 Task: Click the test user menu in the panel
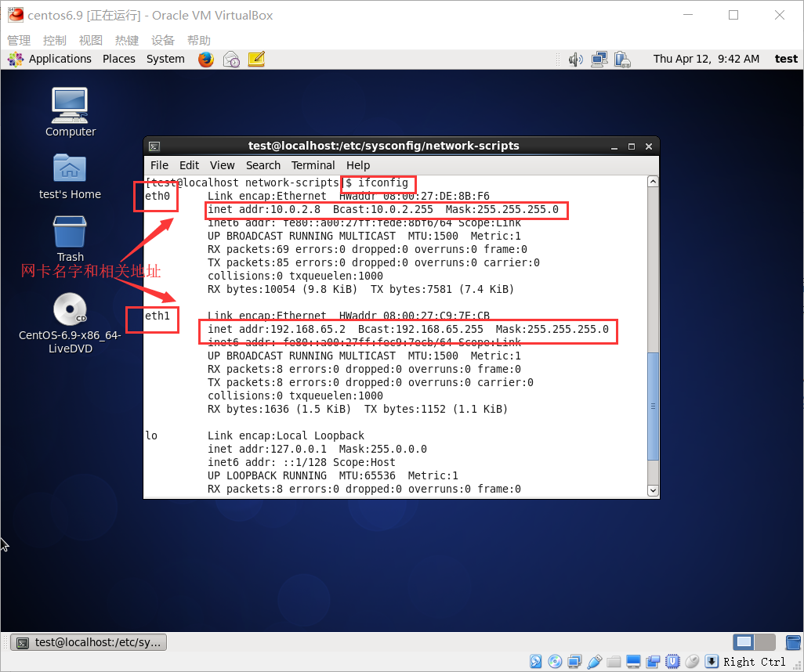pyautogui.click(x=786, y=59)
